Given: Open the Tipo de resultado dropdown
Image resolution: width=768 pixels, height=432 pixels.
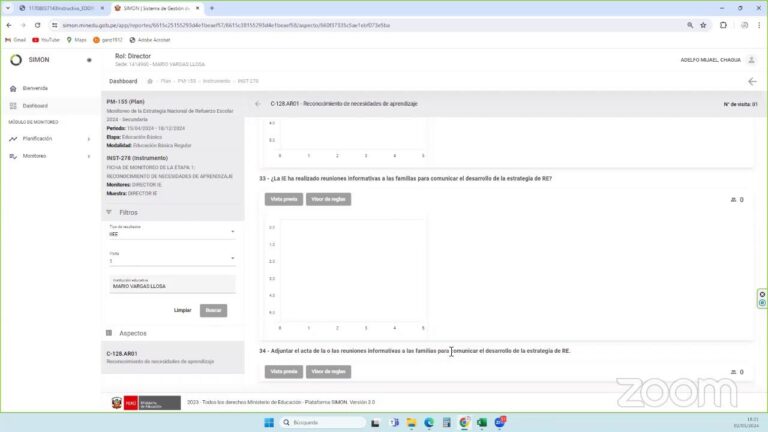Looking at the screenshot, I should tap(172, 232).
